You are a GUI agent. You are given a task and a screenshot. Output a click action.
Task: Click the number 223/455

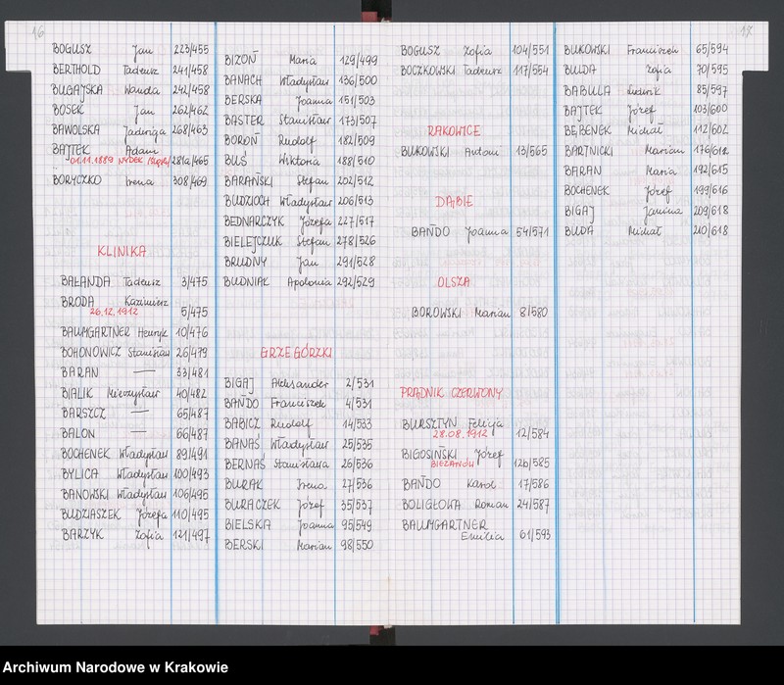coord(191,50)
